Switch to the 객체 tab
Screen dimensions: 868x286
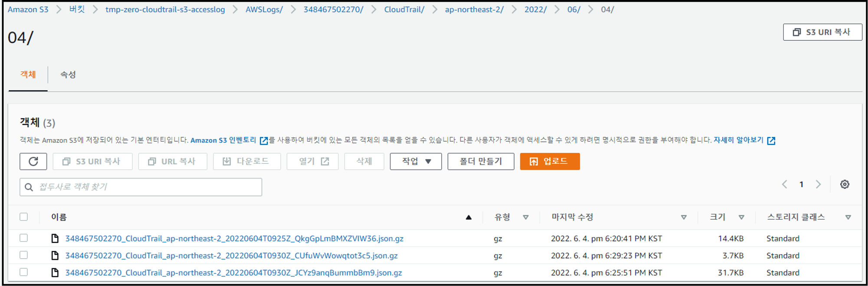pos(28,75)
